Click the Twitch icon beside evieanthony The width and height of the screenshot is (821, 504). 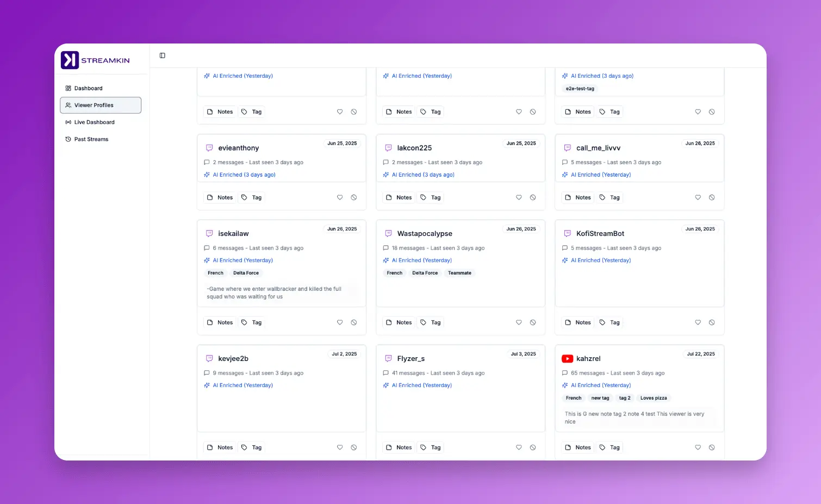(x=209, y=148)
